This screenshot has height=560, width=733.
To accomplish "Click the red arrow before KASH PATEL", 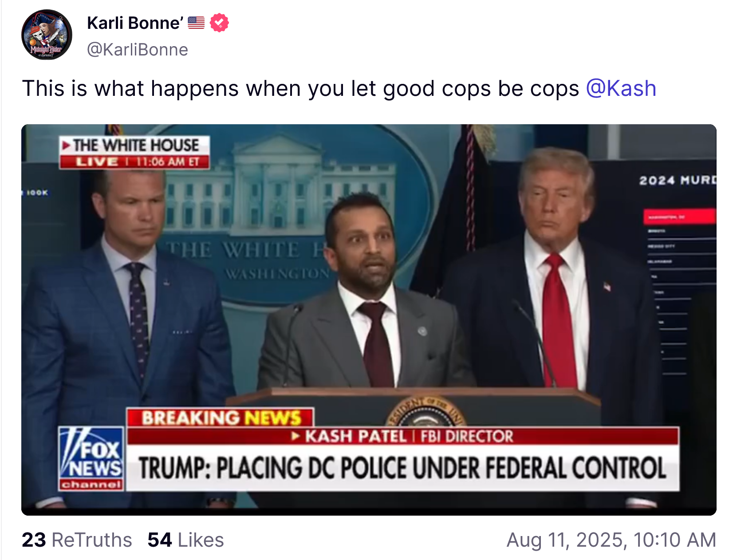I will tap(296, 436).
